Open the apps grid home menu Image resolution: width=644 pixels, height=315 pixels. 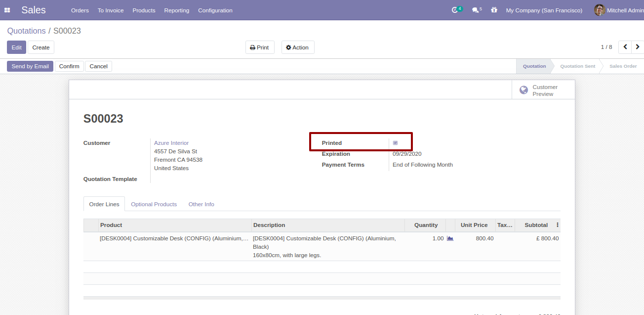[x=7, y=10]
